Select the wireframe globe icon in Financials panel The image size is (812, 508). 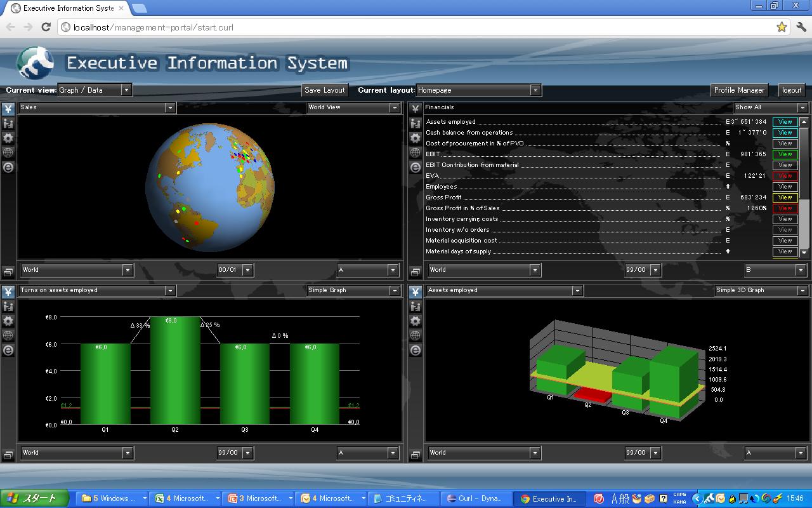(x=416, y=152)
